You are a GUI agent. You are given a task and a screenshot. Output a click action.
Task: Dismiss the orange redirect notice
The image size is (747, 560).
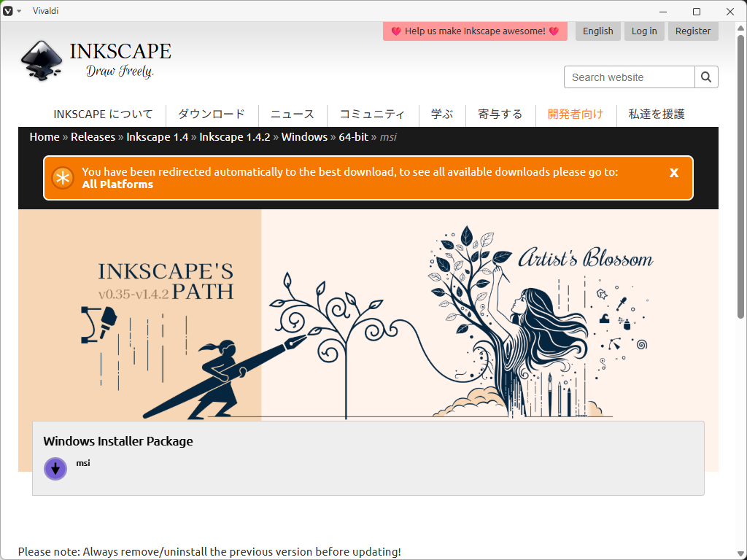pyautogui.click(x=673, y=173)
